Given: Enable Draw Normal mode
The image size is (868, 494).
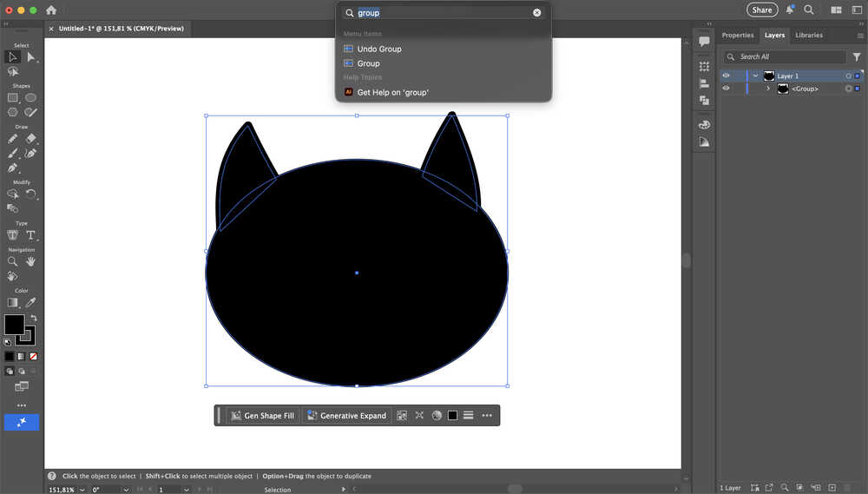Looking at the screenshot, I should click(10, 372).
